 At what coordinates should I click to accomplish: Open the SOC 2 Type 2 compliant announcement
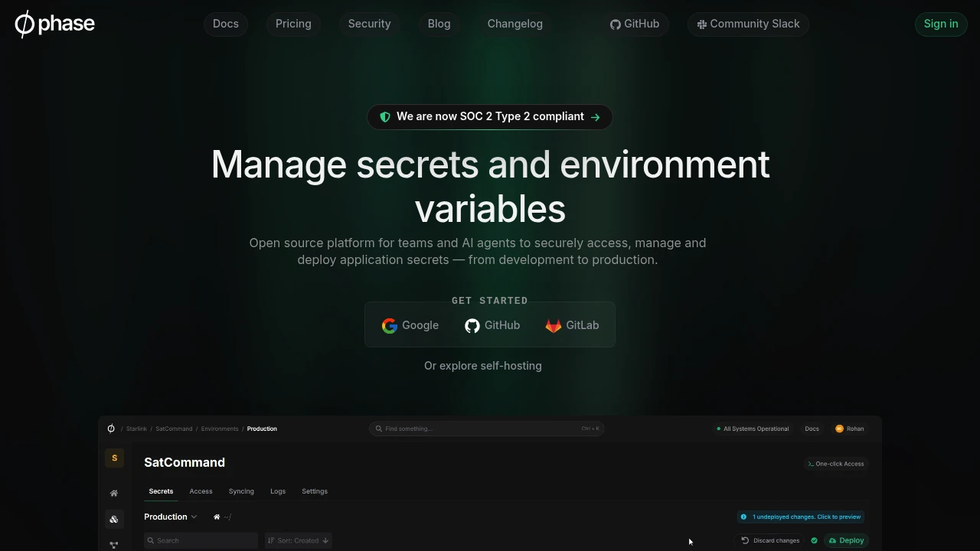(490, 117)
